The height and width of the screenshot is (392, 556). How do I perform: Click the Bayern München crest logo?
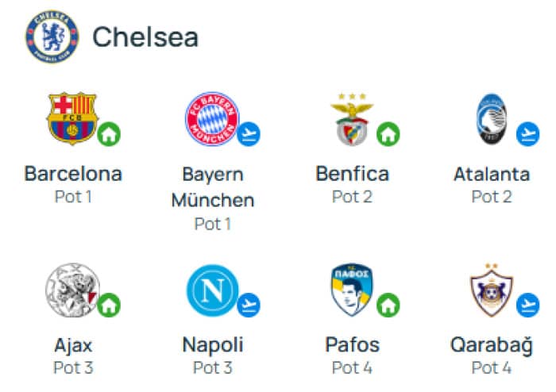[212, 118]
